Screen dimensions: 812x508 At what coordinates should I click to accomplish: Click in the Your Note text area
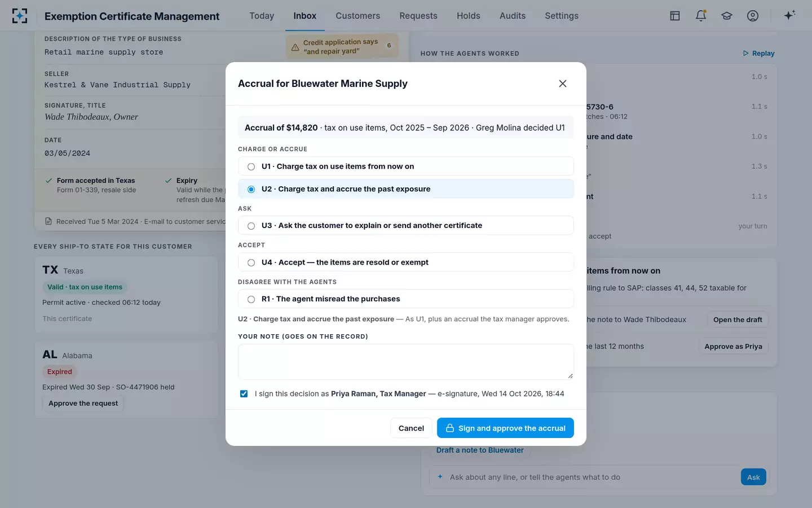point(406,362)
